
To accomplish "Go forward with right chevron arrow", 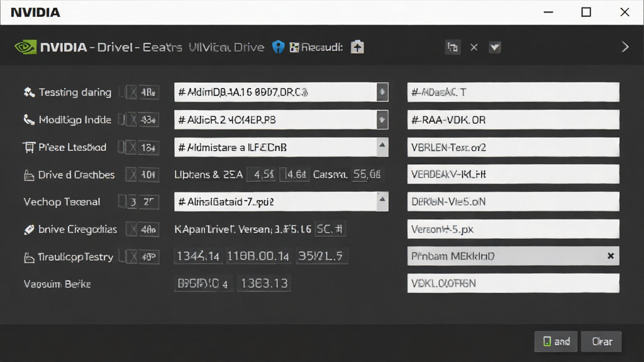I will pyautogui.click(x=625, y=47).
